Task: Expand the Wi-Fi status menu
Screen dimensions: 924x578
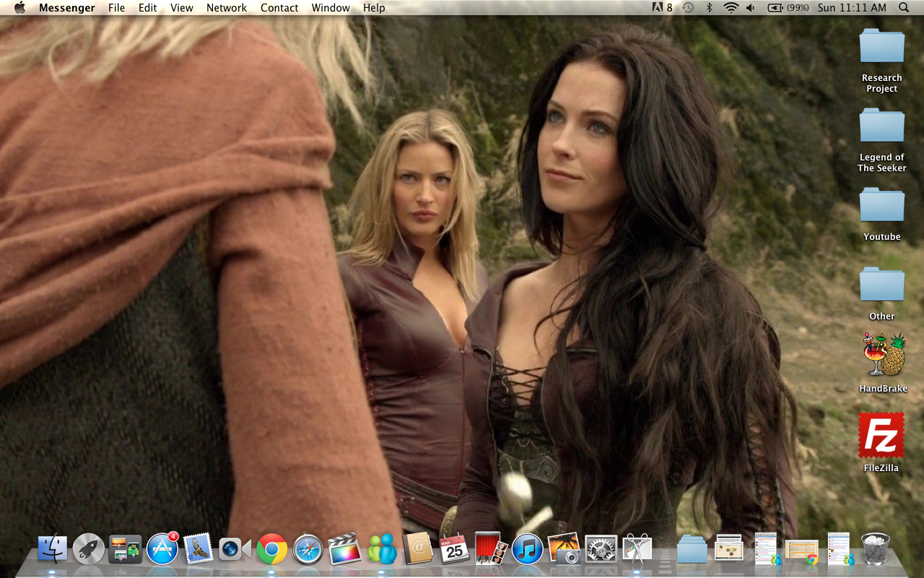Action: pyautogui.click(x=731, y=8)
